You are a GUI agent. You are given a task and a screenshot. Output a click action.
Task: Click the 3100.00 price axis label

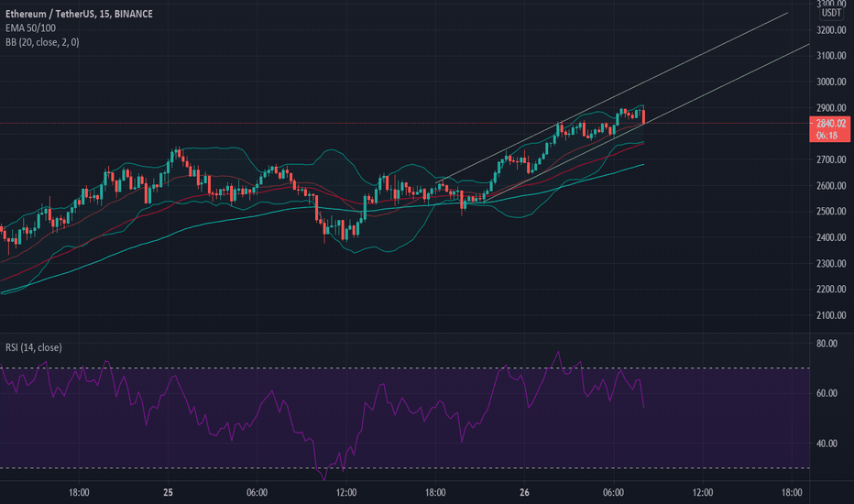tap(831, 56)
